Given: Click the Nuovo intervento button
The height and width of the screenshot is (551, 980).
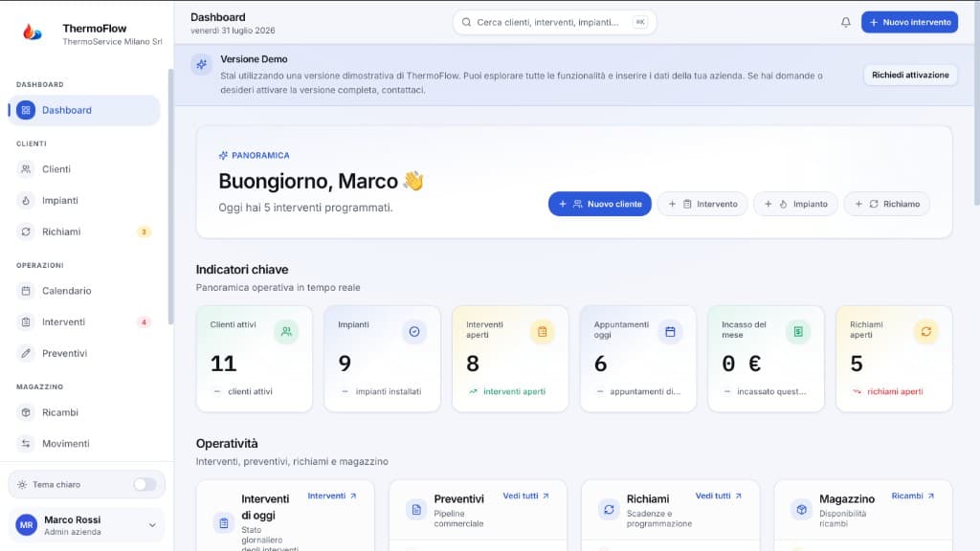Looking at the screenshot, I should [x=909, y=23].
